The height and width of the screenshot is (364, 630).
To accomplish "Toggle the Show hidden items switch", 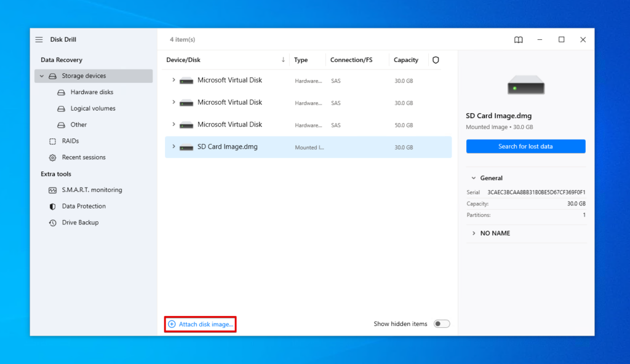I will (442, 324).
